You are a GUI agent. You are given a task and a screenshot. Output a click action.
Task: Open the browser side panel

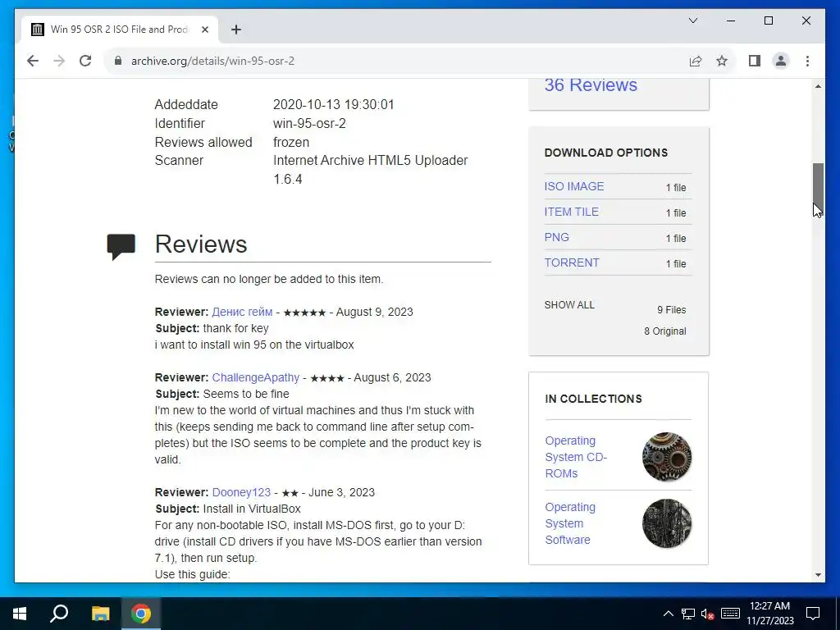click(755, 61)
